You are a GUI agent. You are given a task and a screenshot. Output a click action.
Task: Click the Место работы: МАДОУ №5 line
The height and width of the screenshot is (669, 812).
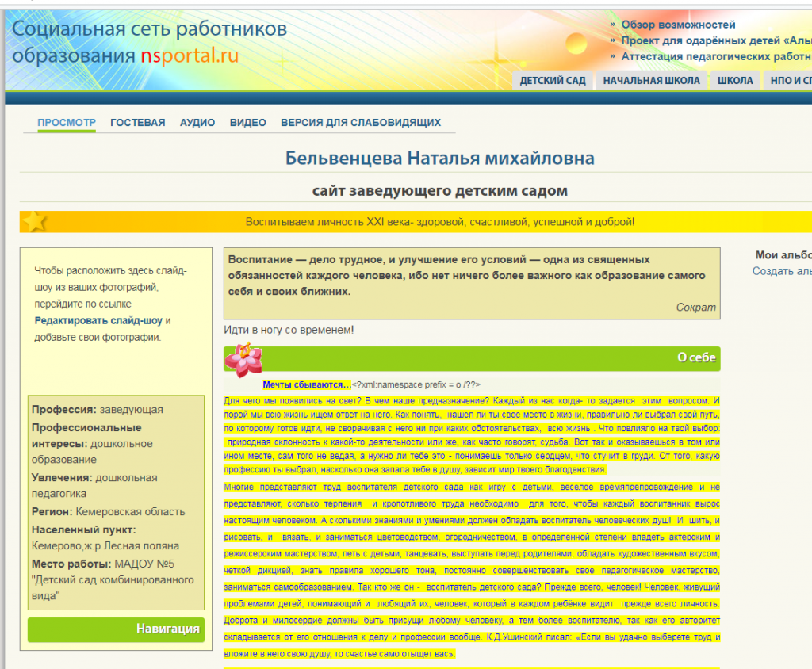click(x=103, y=564)
